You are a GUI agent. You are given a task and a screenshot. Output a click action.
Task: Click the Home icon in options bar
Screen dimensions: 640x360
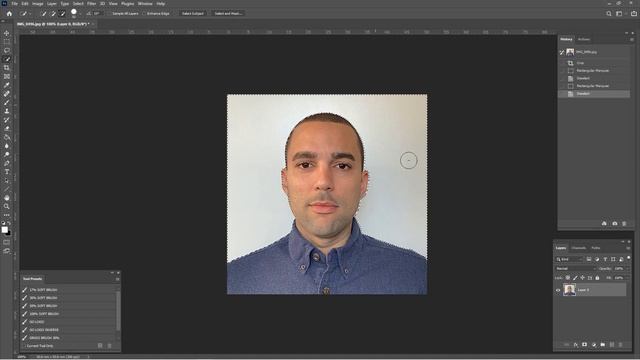point(9,13)
